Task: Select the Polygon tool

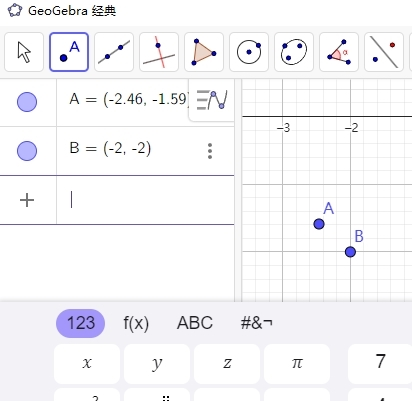Action: click(204, 52)
